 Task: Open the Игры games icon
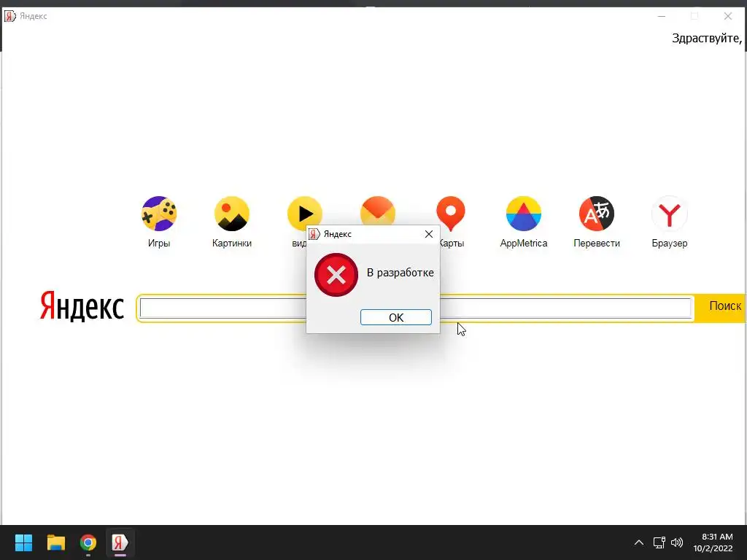click(x=159, y=214)
